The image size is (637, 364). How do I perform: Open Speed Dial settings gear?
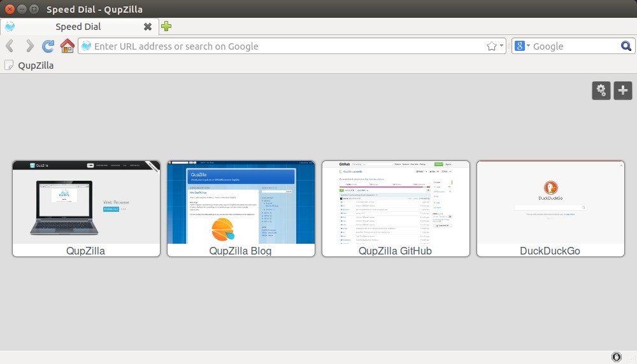click(x=601, y=90)
